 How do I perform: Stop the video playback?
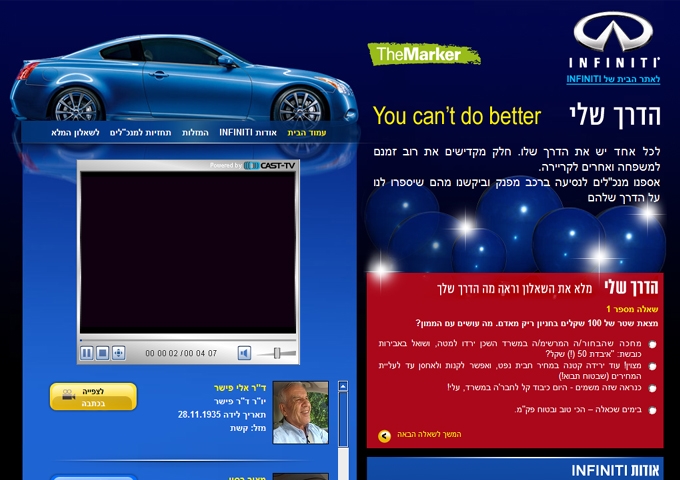(x=102, y=353)
